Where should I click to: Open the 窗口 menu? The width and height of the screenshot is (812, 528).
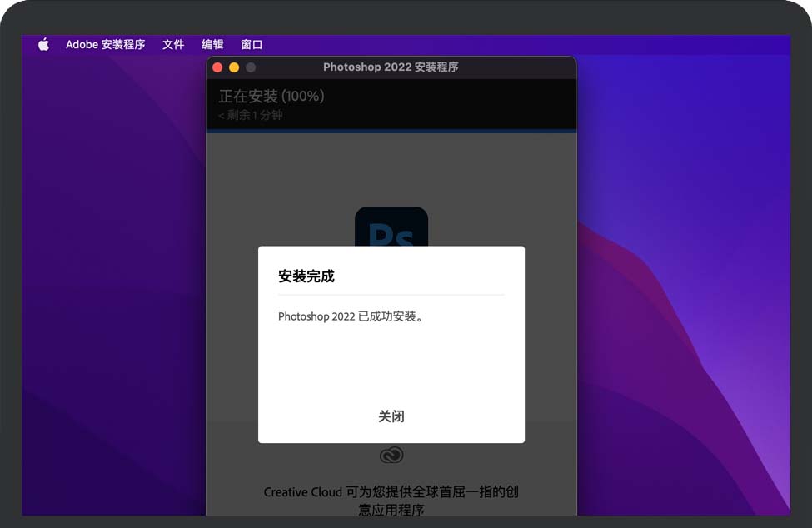[x=252, y=44]
